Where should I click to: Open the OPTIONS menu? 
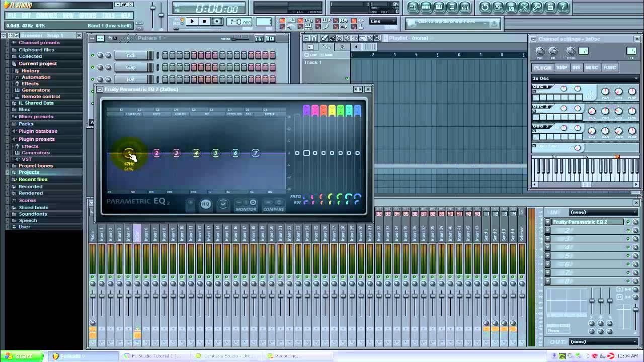pos(88,16)
